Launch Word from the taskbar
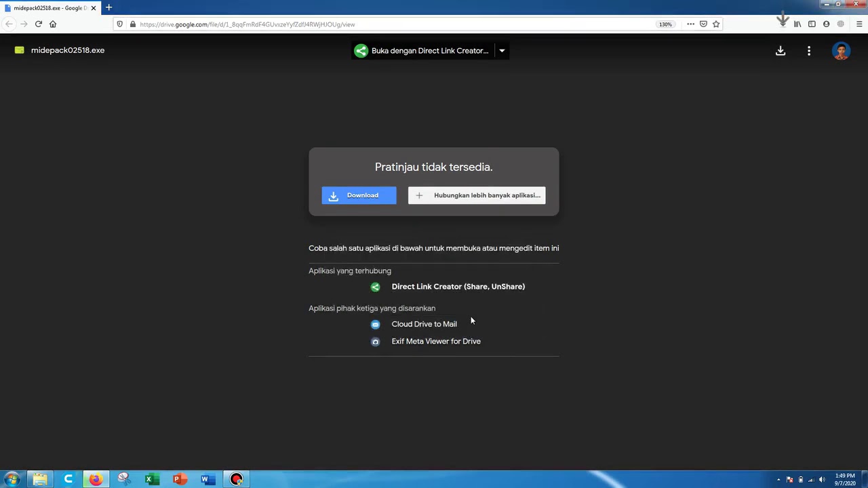The width and height of the screenshot is (868, 488). point(208,479)
